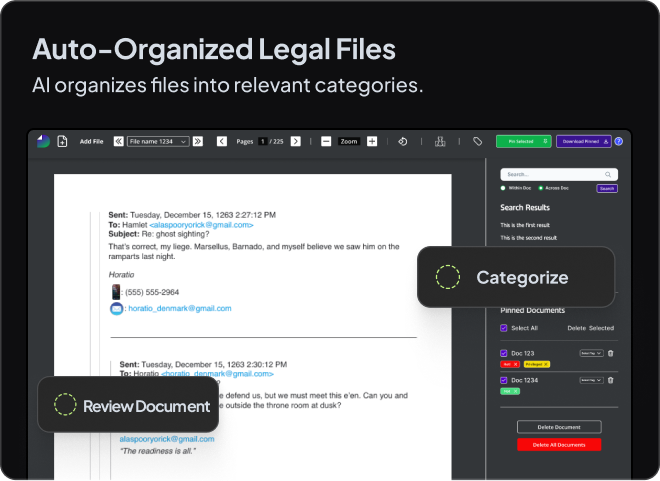660x481 pixels.
Task: Go to the next page arrow
Action: 295,142
